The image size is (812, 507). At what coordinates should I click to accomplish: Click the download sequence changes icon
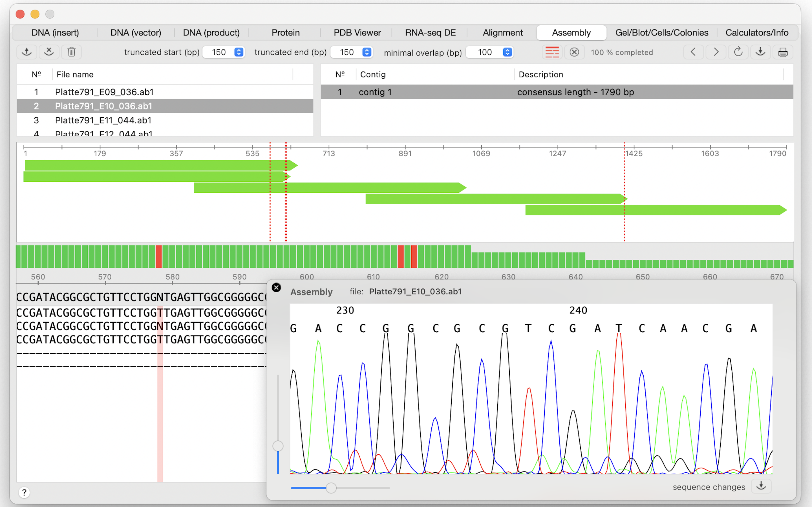coord(761,486)
